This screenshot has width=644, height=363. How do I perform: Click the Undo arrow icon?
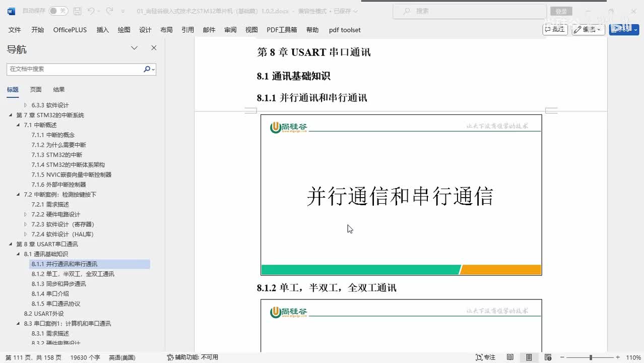tap(91, 11)
